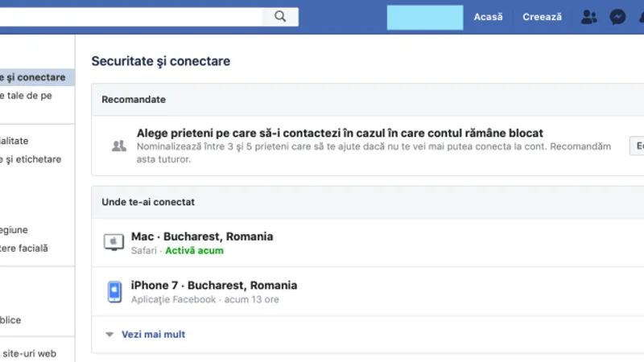644x362 pixels.
Task: Go to Acasă in top bar
Action: click(x=488, y=17)
